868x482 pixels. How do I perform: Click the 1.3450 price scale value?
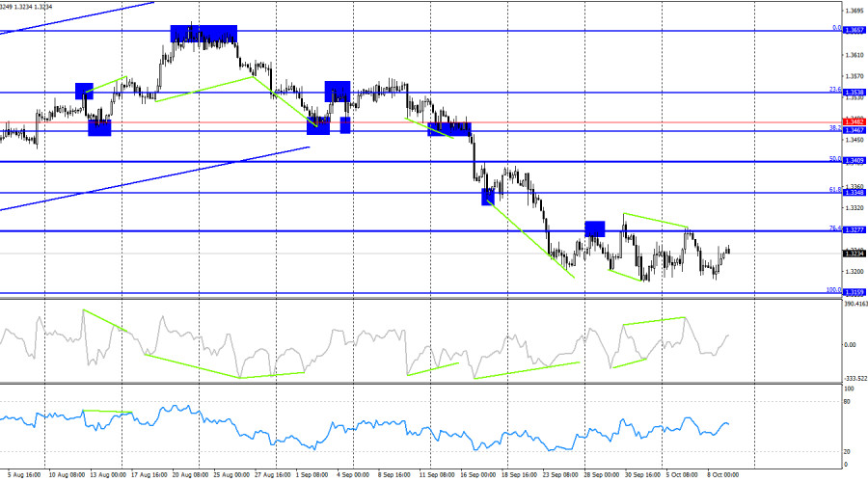point(854,140)
